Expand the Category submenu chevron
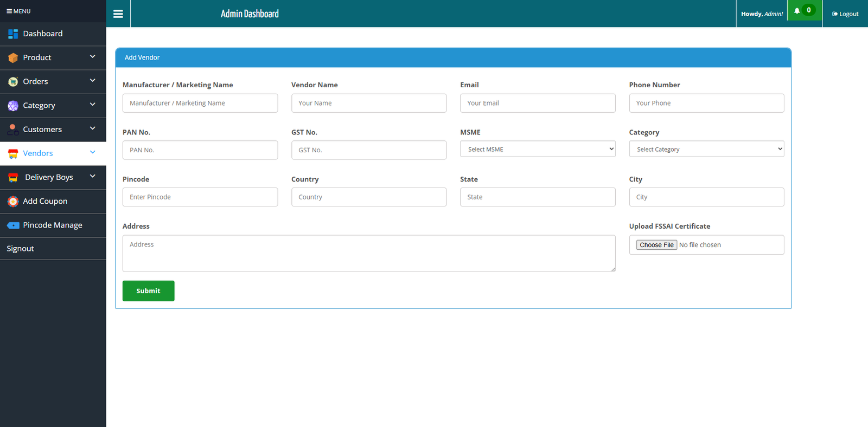The width and height of the screenshot is (868, 427). (x=92, y=104)
